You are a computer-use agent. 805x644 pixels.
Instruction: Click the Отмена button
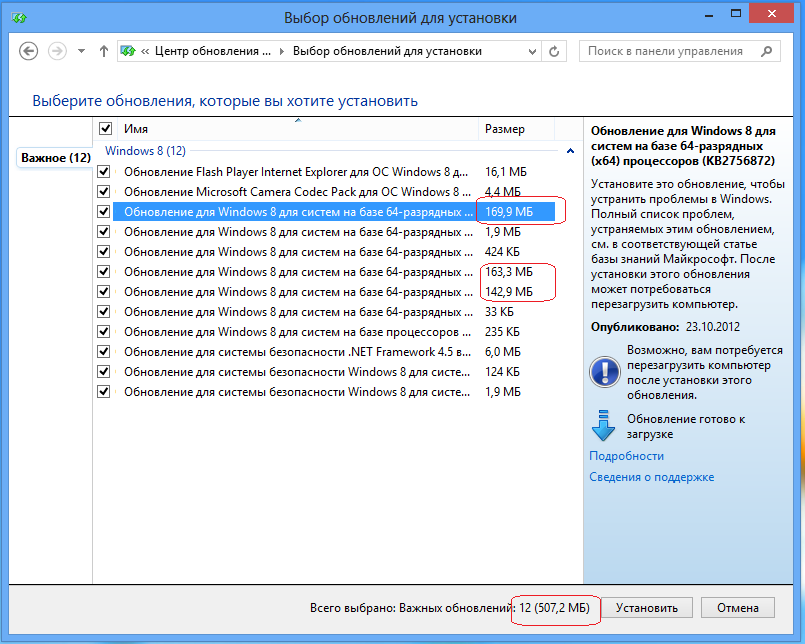click(x=737, y=608)
